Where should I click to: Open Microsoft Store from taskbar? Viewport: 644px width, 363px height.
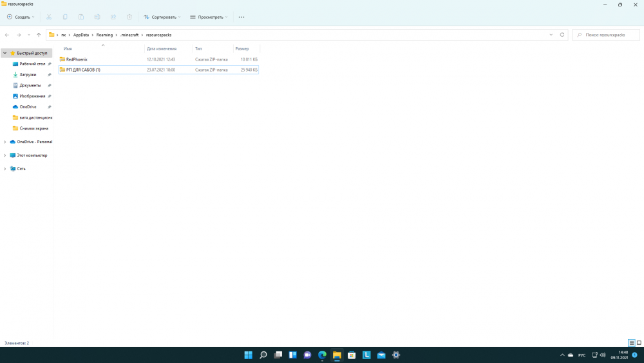tap(352, 355)
